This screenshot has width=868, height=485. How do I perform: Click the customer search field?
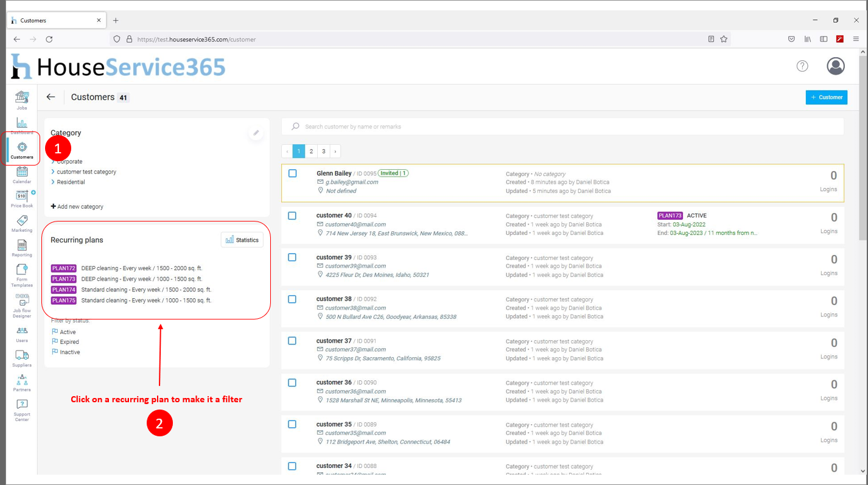[562, 127]
